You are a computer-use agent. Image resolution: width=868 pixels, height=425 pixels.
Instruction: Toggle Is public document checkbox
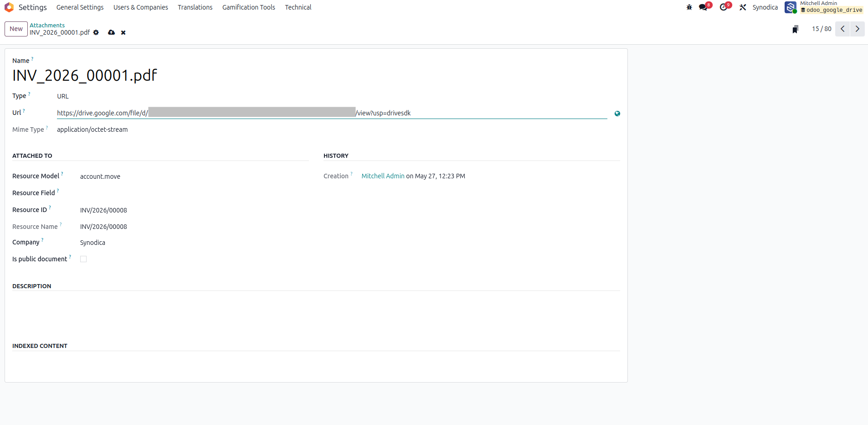coord(83,259)
